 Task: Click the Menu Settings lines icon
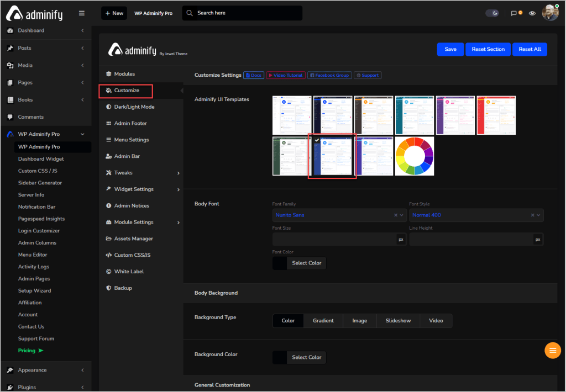[109, 140]
